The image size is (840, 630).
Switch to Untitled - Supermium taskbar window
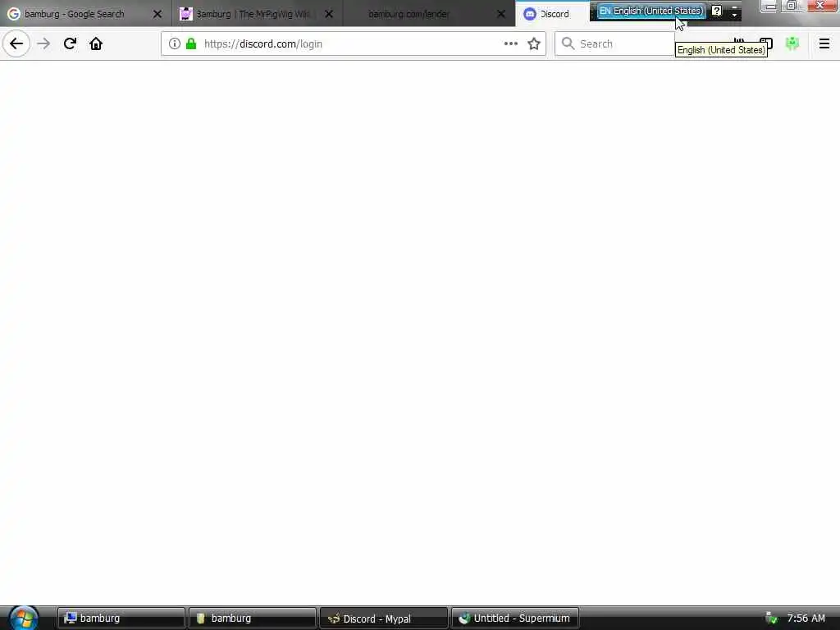click(x=515, y=619)
